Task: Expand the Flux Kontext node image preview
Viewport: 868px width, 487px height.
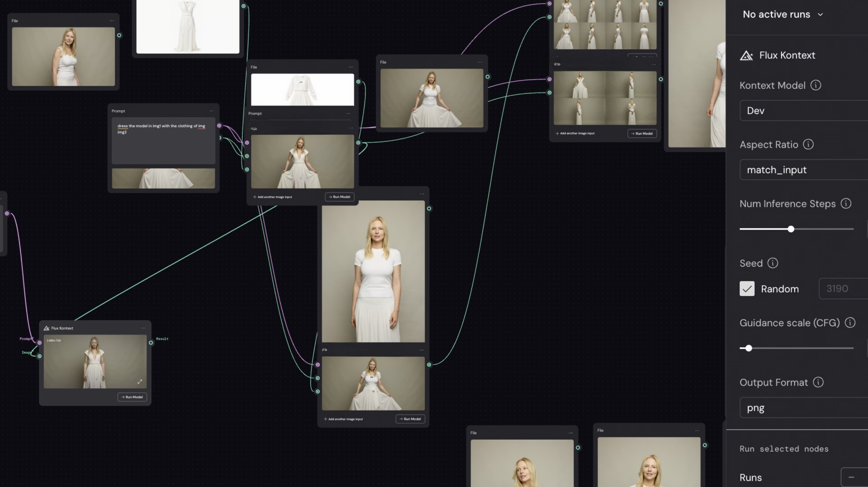Action: pos(140,381)
